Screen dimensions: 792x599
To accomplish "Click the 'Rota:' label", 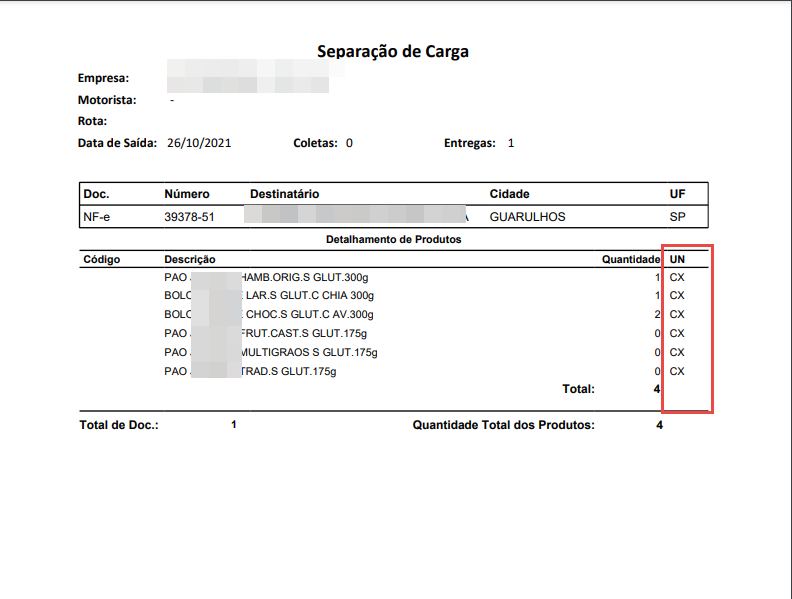I will [92, 121].
